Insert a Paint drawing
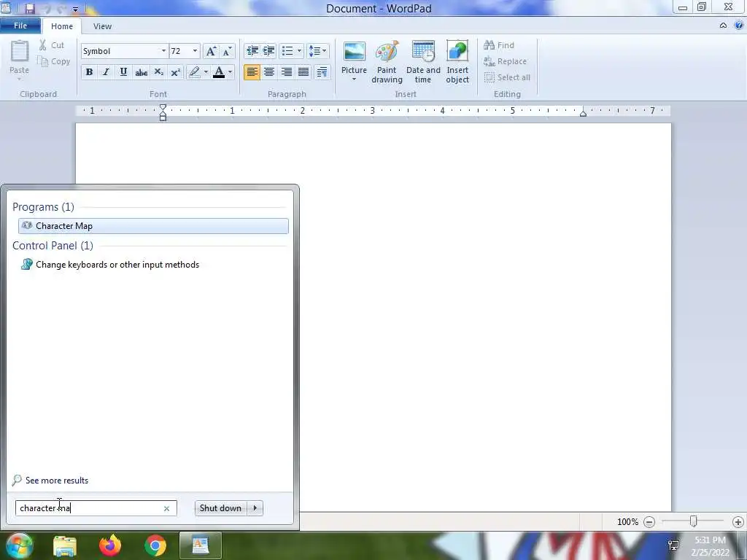The height and width of the screenshot is (560, 747). (x=387, y=62)
